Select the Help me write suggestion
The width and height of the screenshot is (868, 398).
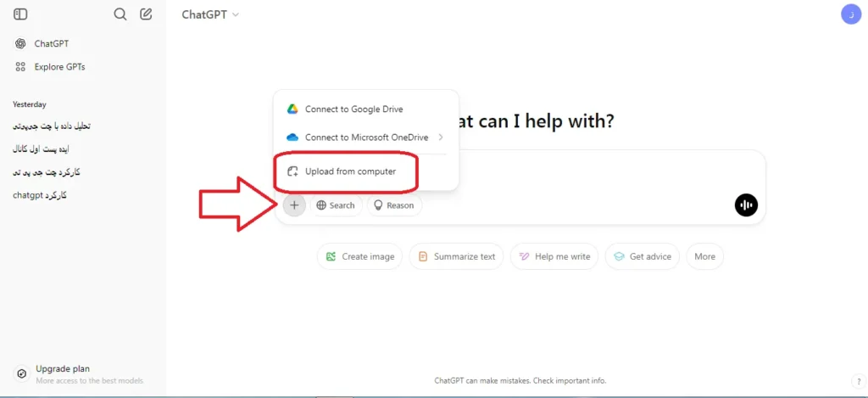point(554,256)
